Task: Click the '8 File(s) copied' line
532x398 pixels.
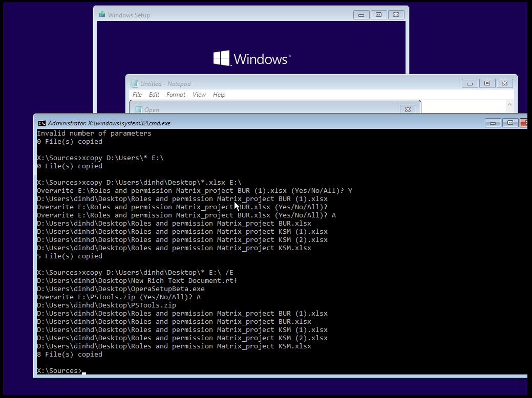Action: [70, 355]
